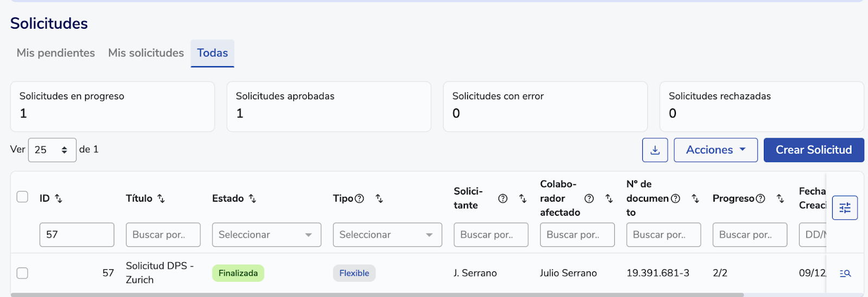Show help icon next to Progreso
The width and height of the screenshot is (868, 297).
(x=761, y=199)
